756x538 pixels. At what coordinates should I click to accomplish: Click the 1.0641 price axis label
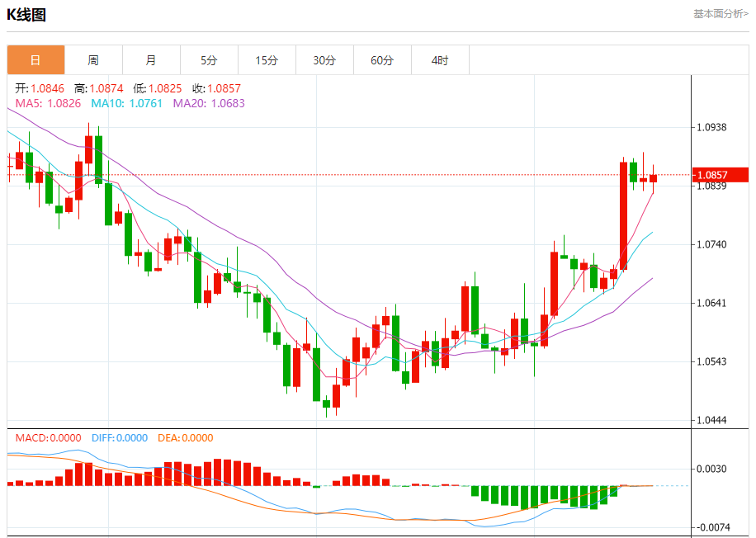pyautogui.click(x=711, y=303)
